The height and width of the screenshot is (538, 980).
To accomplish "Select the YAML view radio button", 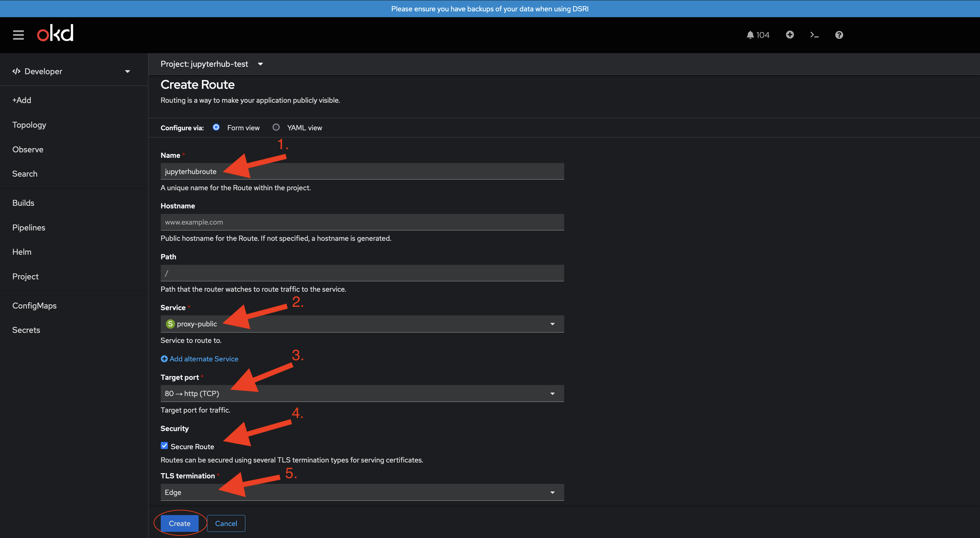I will (276, 127).
